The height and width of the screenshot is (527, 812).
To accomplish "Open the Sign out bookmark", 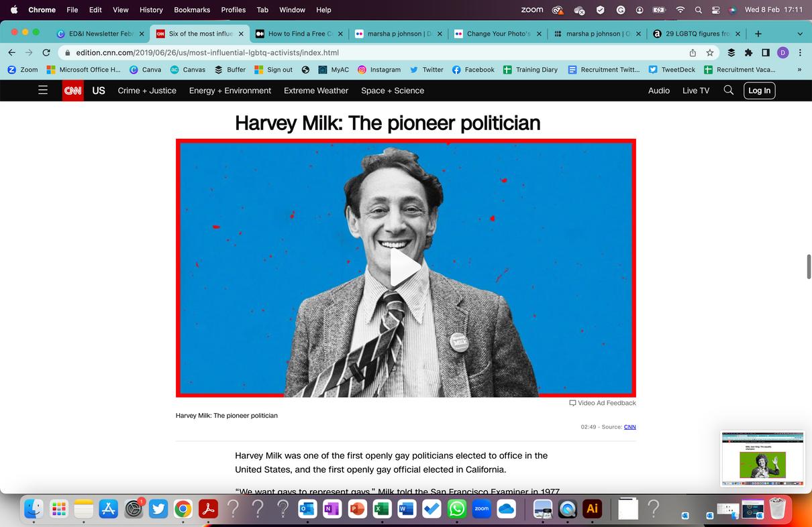I will click(x=273, y=70).
